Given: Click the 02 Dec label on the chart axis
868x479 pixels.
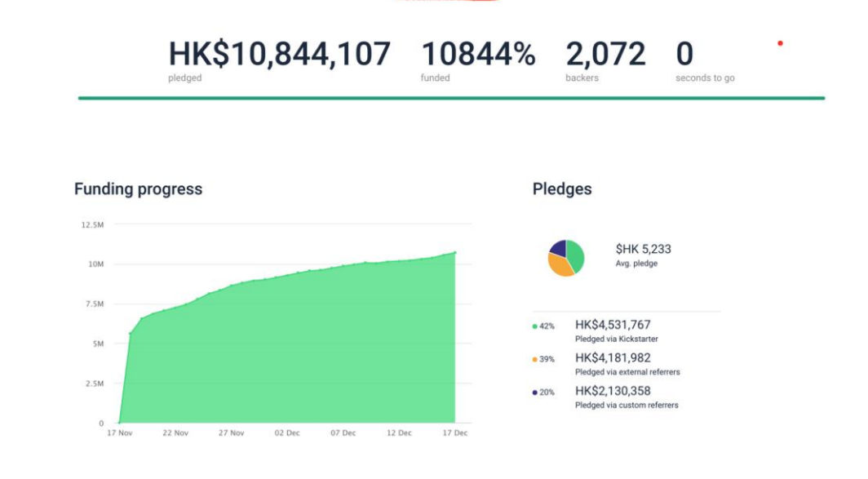Looking at the screenshot, I should 287,433.
